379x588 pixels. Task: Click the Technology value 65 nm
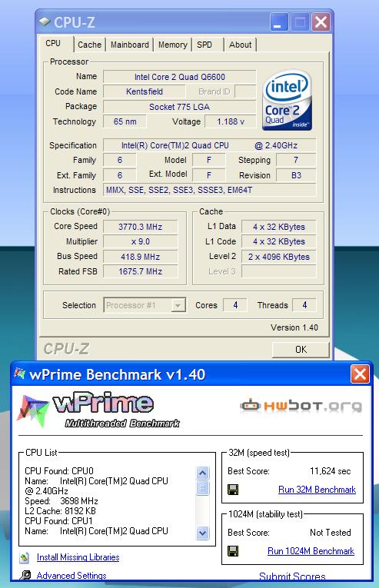pos(125,121)
